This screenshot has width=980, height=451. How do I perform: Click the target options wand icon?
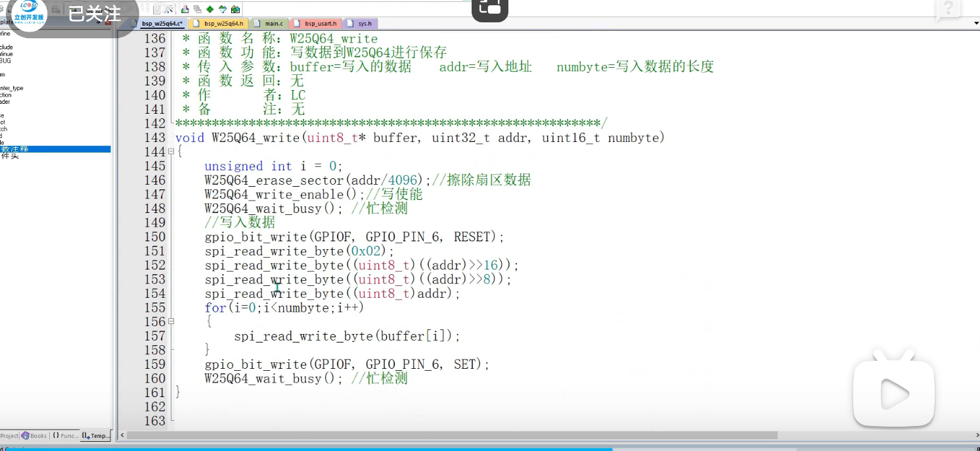tap(168, 9)
